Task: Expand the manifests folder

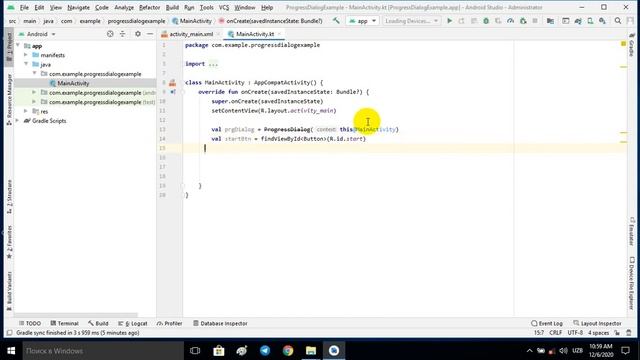Action: point(26,55)
